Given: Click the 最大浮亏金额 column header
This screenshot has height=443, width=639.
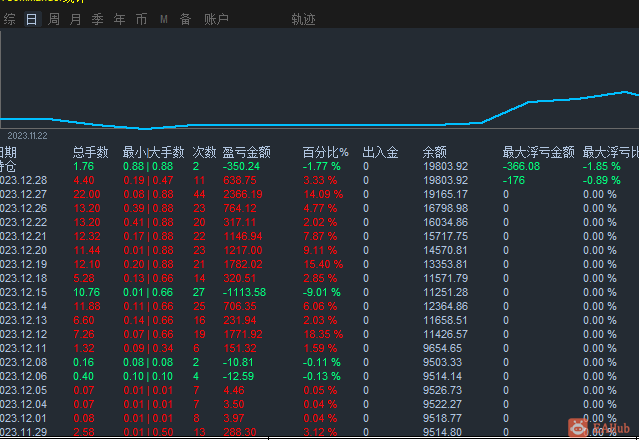Looking at the screenshot, I should coord(538,152).
